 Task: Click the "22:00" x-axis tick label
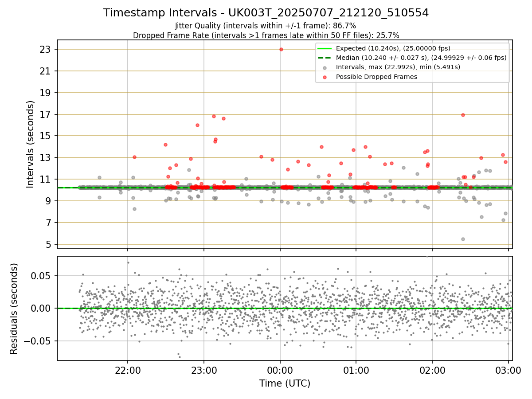click(x=128, y=371)
